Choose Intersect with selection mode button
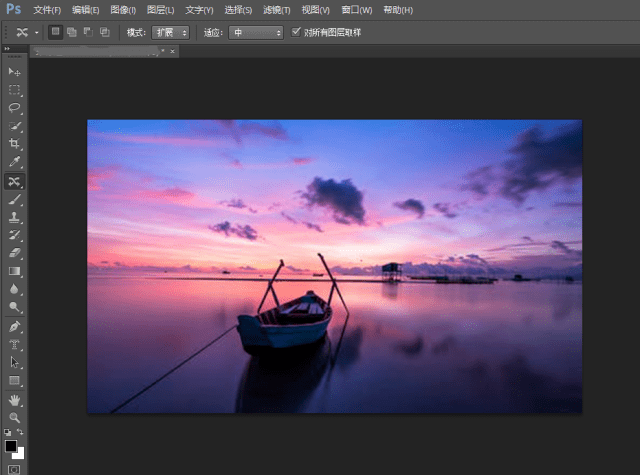 [x=105, y=32]
